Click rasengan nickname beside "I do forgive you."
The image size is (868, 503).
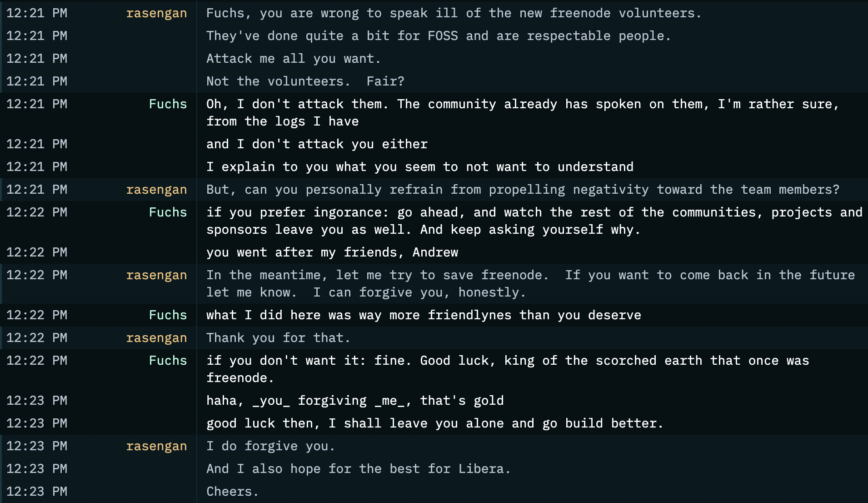tap(156, 446)
